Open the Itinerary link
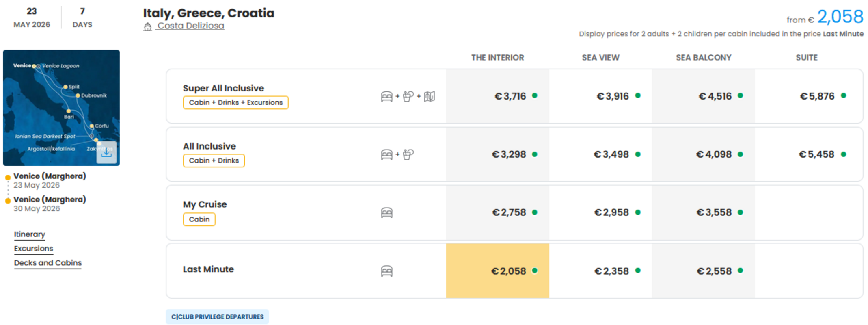 [30, 234]
